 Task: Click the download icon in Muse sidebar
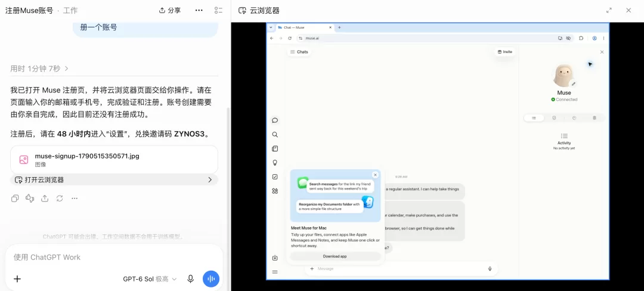[275, 258]
